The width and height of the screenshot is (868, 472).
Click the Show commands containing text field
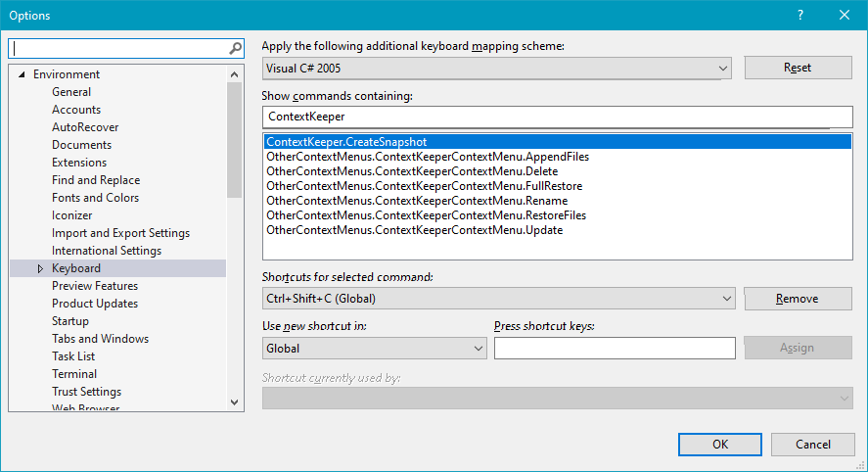(x=557, y=117)
